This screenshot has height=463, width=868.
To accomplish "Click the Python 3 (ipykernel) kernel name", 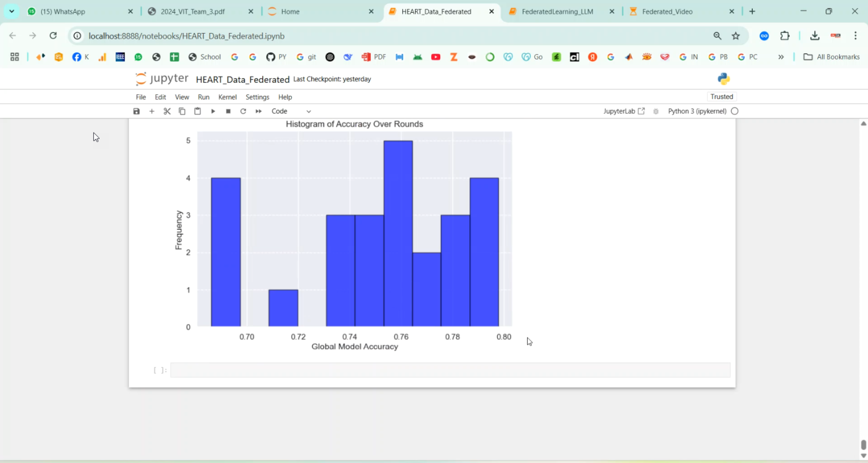I will [697, 111].
